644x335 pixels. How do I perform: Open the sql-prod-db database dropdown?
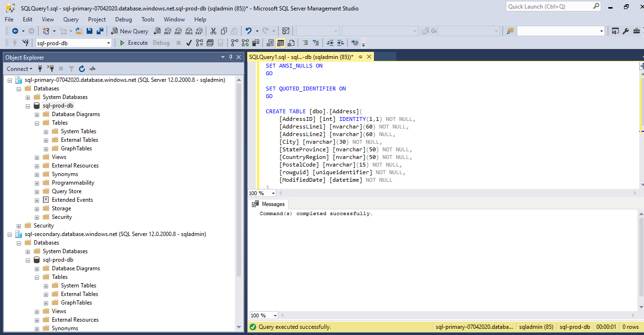(x=109, y=43)
